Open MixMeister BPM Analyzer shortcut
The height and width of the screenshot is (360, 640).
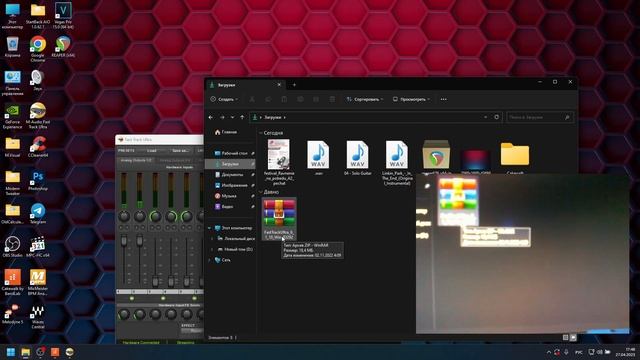coord(38,282)
